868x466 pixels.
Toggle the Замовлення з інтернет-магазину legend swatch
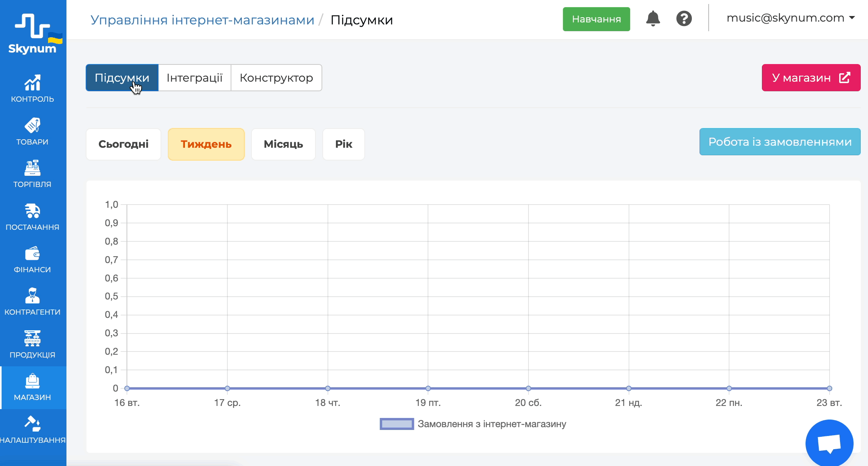(396, 424)
